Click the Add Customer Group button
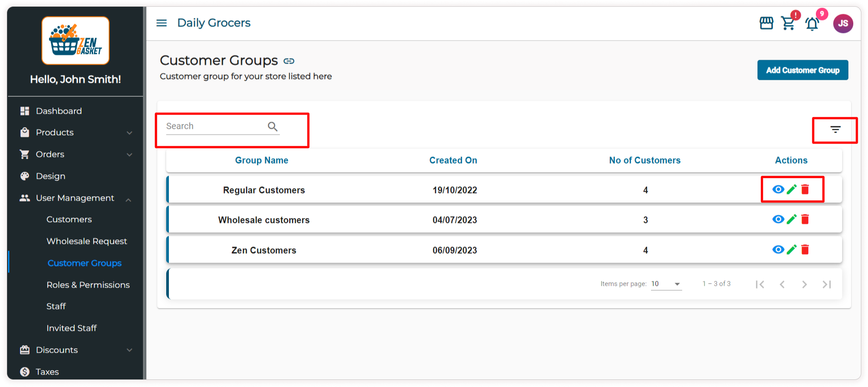Screen dimensions: 868x387 tap(802, 70)
